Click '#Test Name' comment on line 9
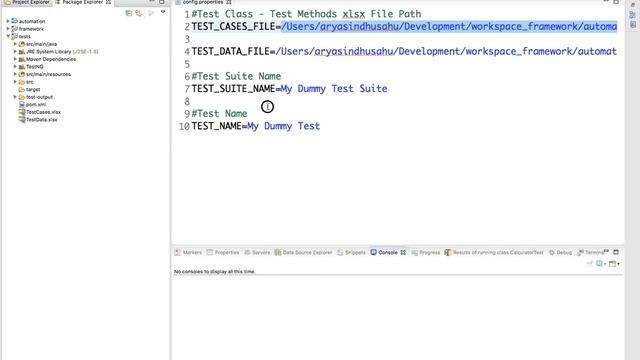The image size is (640, 360). click(219, 113)
